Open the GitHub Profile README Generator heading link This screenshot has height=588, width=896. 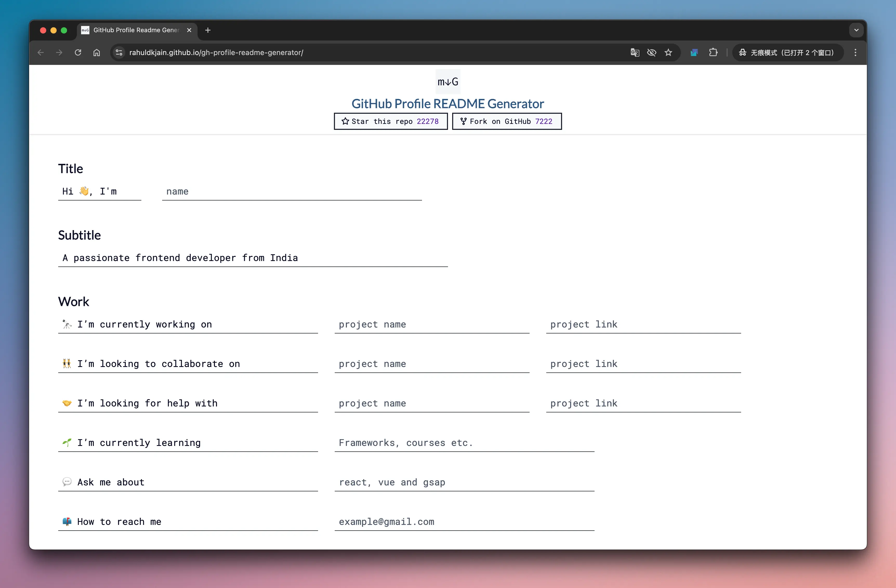point(448,104)
